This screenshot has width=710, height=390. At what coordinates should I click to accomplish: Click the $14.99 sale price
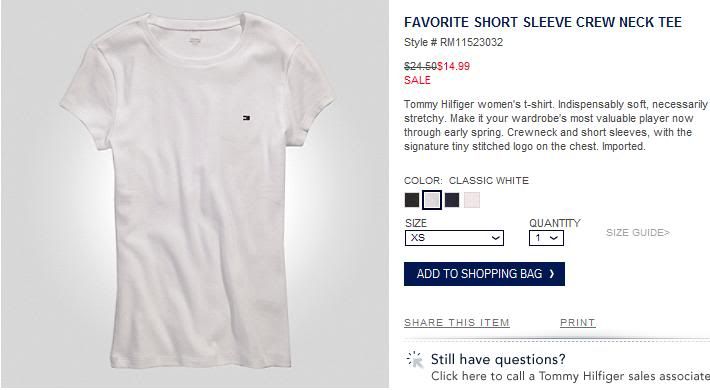[x=453, y=66]
